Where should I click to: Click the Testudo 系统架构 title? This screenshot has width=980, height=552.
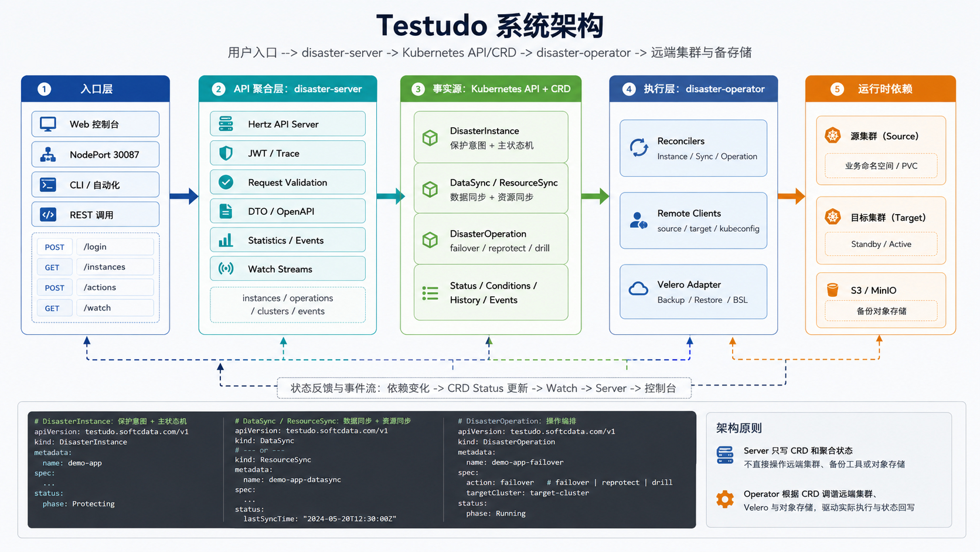click(490, 26)
